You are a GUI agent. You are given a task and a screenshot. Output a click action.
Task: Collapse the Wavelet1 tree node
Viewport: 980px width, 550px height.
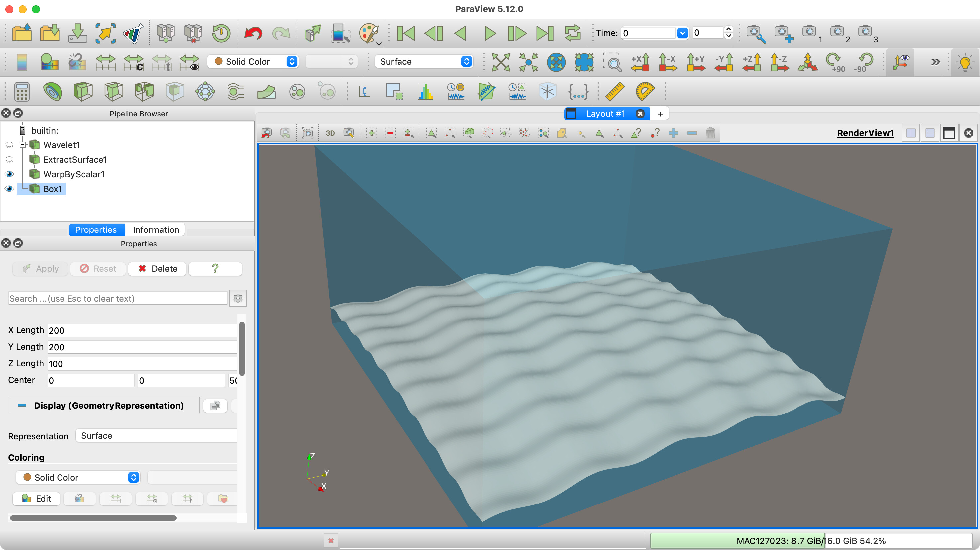[23, 145]
